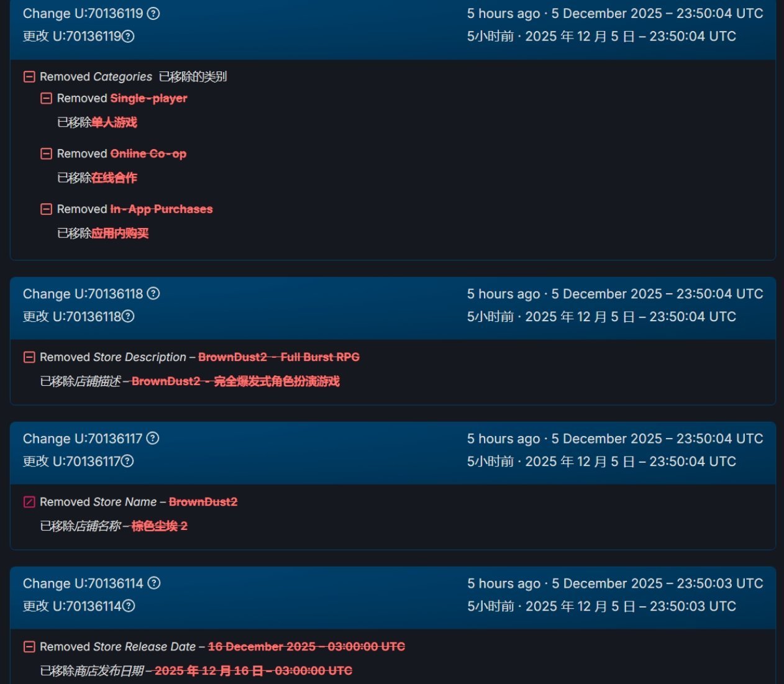Image resolution: width=784 pixels, height=684 pixels.
Task: Click minus icon beside Removed Store Description
Action: click(29, 357)
